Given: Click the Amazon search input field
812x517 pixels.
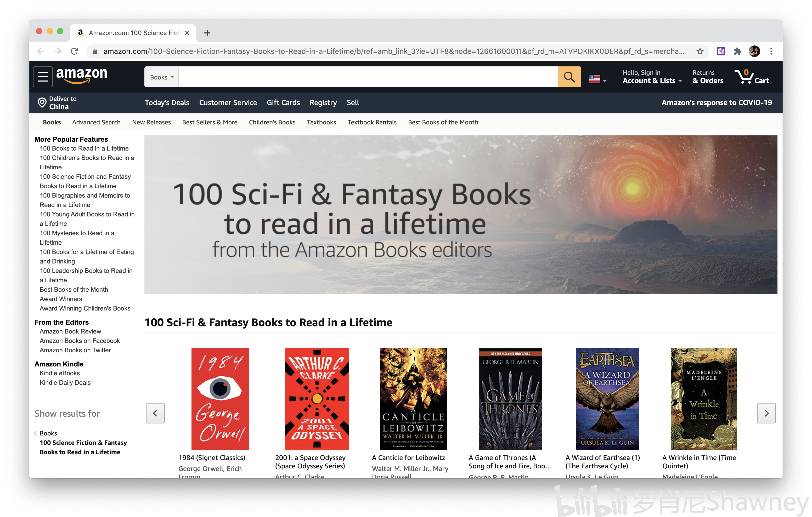Looking at the screenshot, I should point(368,77).
